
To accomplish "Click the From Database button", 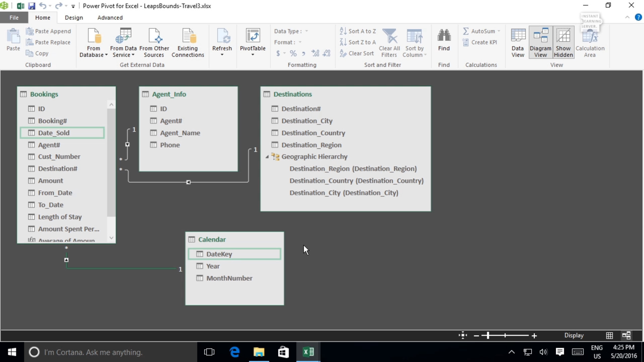I will click(x=93, y=42).
